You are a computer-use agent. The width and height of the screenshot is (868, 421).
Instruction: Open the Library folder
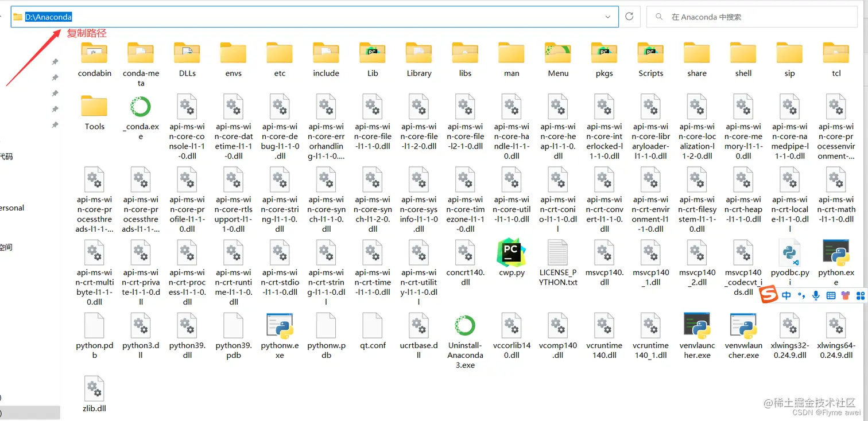pyautogui.click(x=419, y=60)
